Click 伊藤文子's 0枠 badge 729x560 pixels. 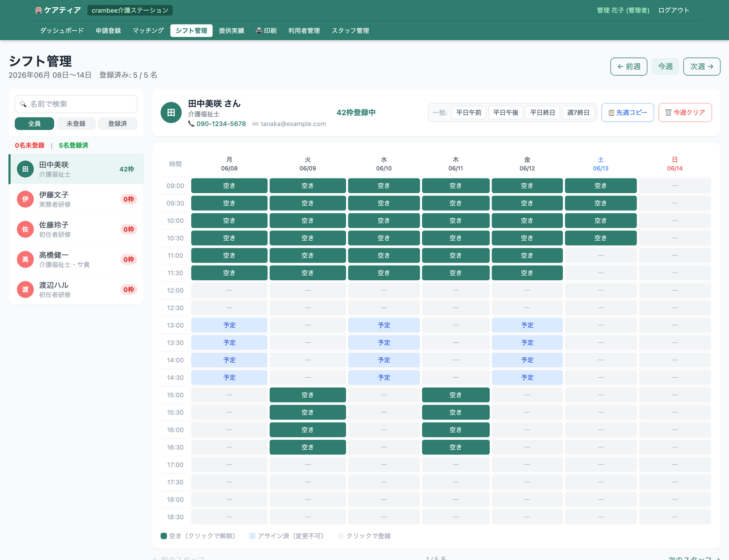pos(129,199)
